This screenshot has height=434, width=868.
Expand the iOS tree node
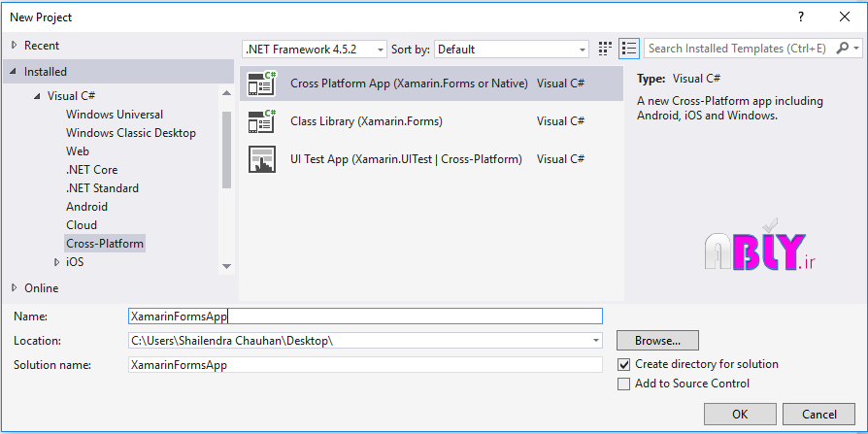[56, 262]
